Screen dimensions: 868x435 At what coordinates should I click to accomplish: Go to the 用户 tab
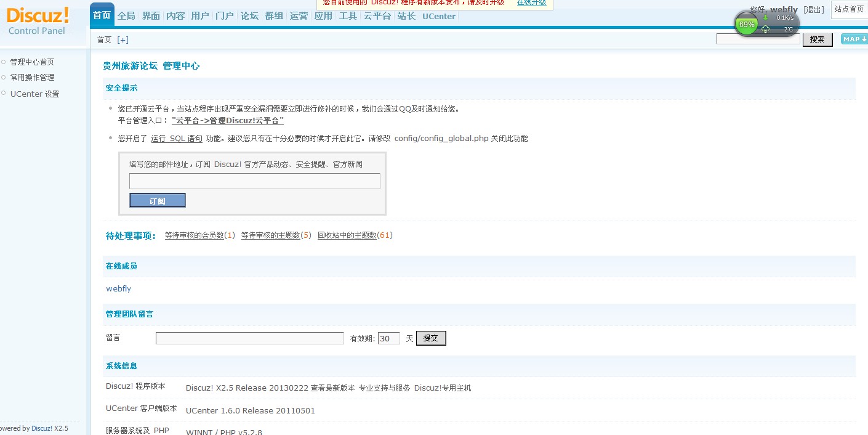(200, 16)
